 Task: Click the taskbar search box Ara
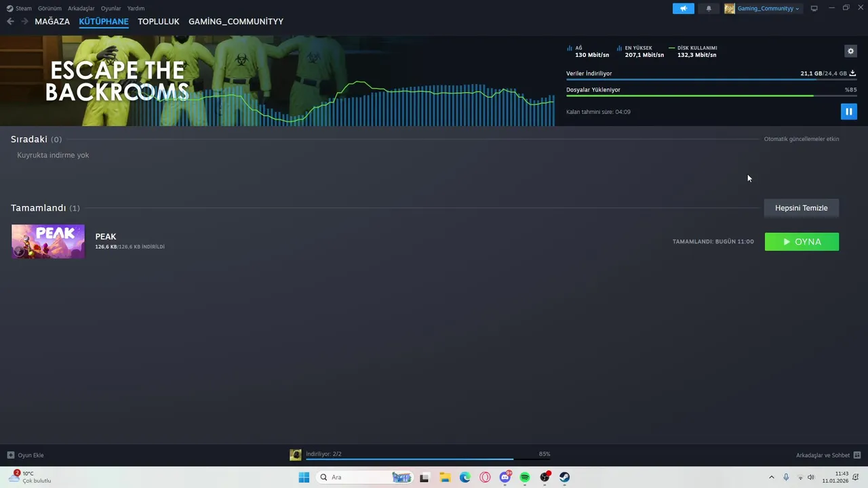pos(365,477)
